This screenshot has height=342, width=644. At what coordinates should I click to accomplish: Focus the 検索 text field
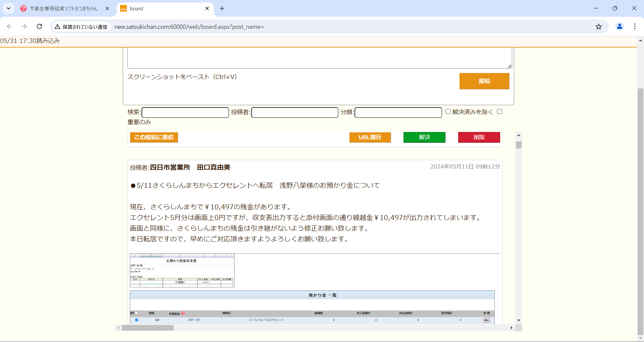pyautogui.click(x=185, y=113)
